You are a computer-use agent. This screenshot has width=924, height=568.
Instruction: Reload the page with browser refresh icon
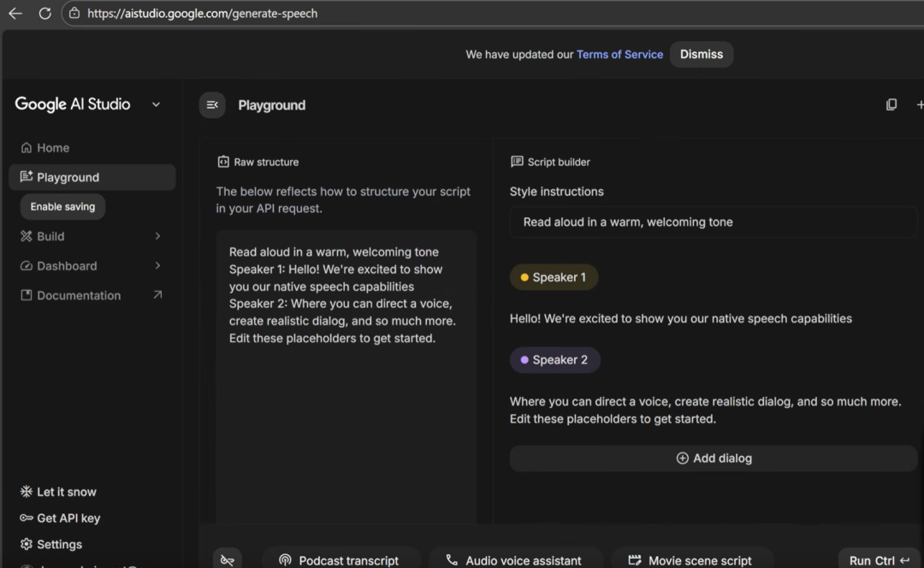(x=44, y=14)
